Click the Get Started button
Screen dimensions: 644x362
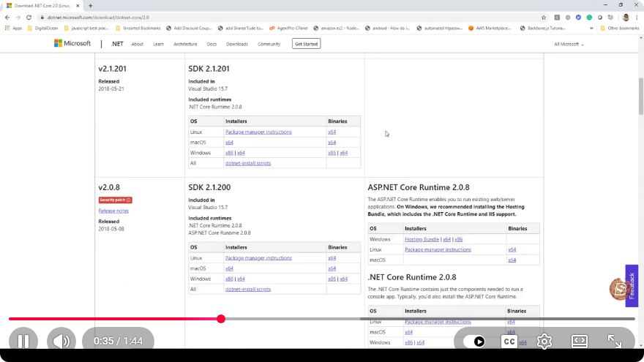pos(307,44)
